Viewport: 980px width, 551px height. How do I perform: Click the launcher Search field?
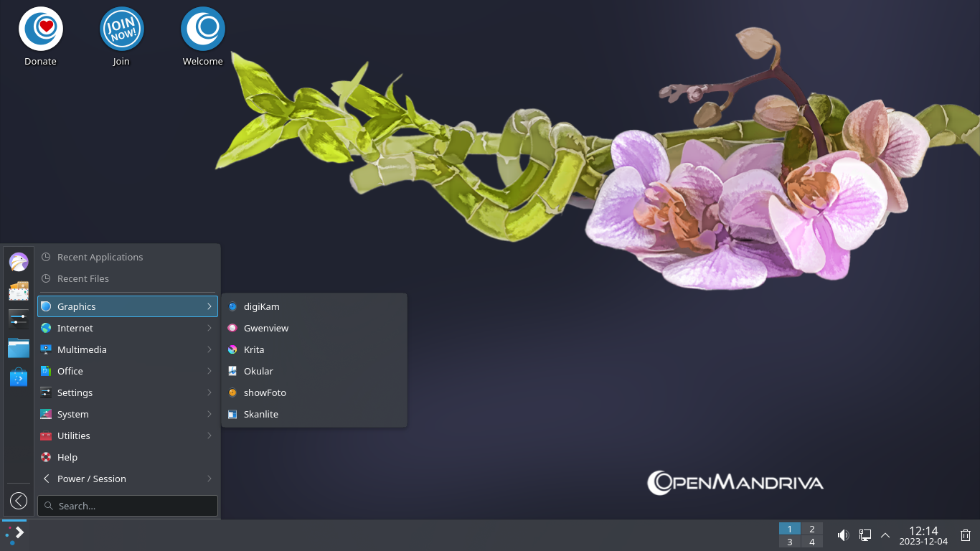point(128,506)
